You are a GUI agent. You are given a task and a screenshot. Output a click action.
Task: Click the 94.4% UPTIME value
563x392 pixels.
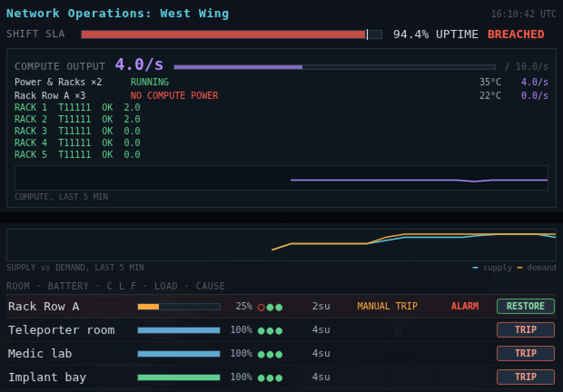pos(435,34)
